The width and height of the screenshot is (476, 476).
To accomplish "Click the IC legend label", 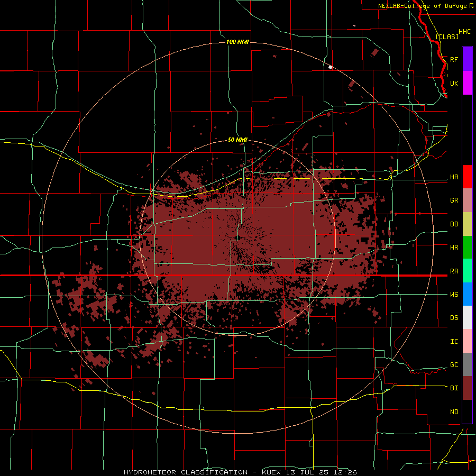I will click(454, 342).
